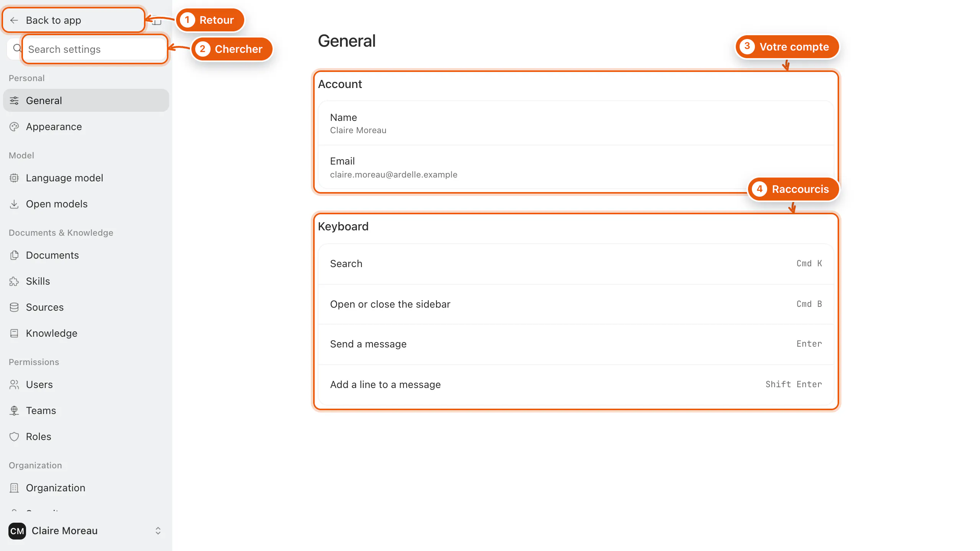This screenshot has height=551, width=980.
Task: Click the Sources database icon
Action: tap(14, 307)
